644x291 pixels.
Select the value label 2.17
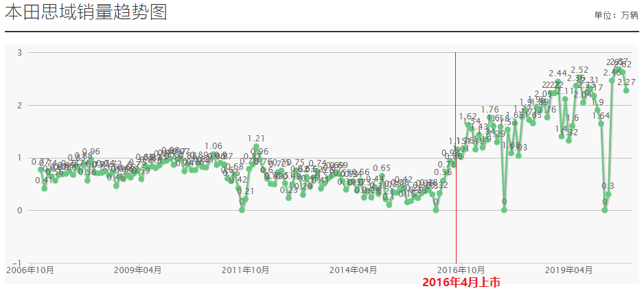pyautogui.click(x=595, y=87)
